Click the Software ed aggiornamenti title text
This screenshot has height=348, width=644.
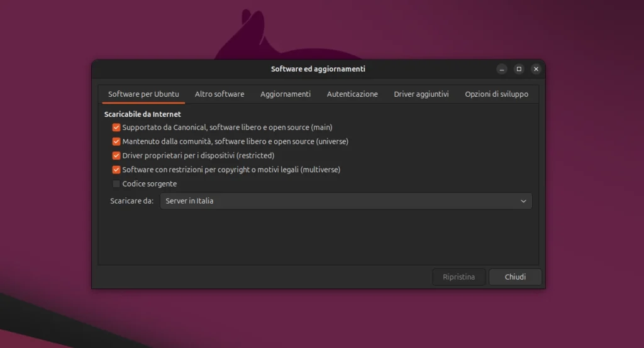pos(318,69)
